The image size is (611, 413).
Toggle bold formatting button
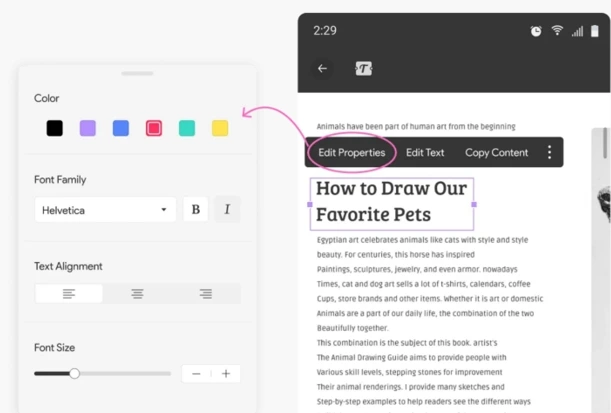(195, 210)
